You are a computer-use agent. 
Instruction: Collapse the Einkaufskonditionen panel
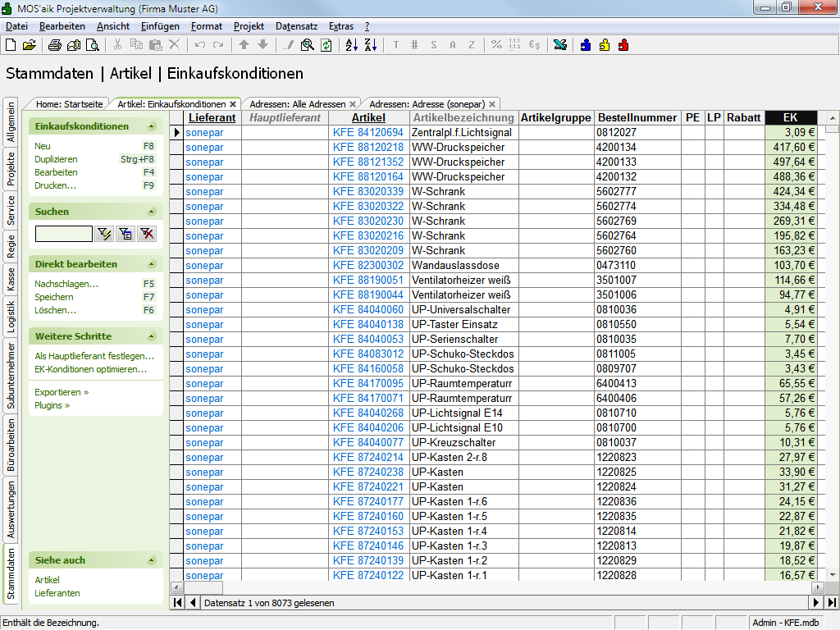pos(151,127)
